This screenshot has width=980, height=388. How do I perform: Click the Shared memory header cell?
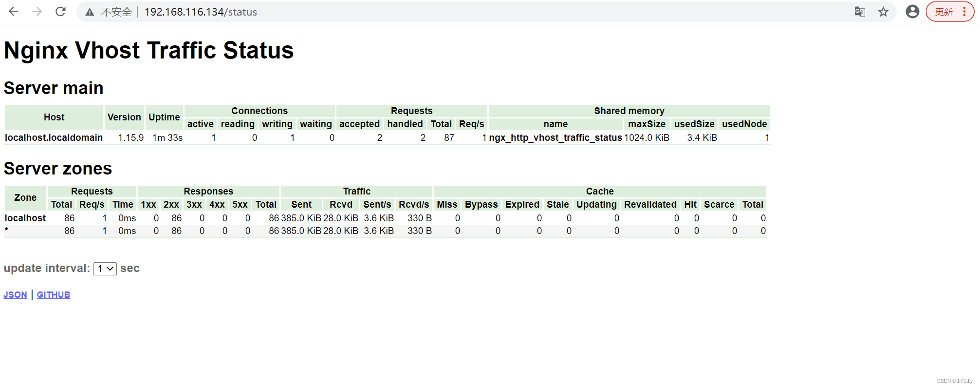[x=629, y=111]
